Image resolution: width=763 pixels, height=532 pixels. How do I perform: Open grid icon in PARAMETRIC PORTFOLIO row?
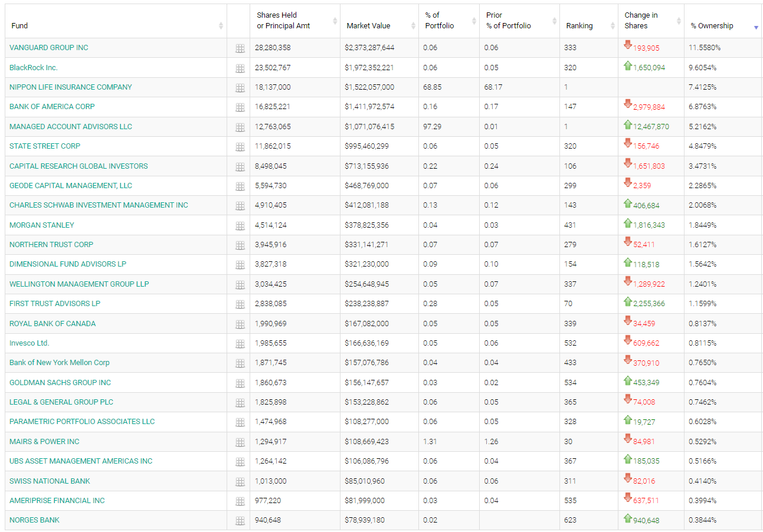point(240,423)
